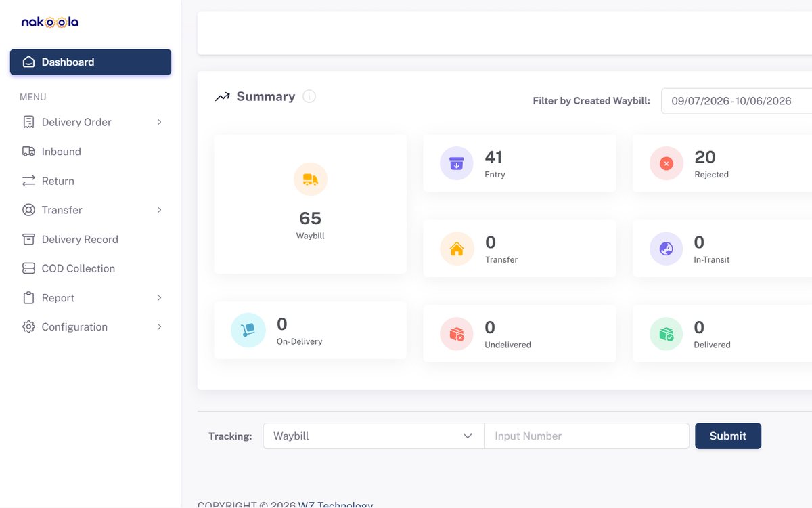Click the Undelivered package icon
This screenshot has width=812, height=508.
pyautogui.click(x=457, y=334)
